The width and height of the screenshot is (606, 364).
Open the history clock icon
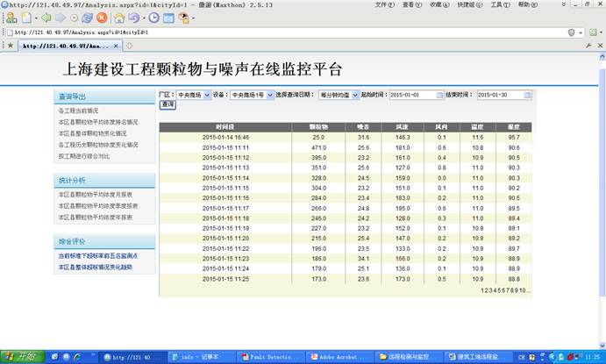click(154, 18)
